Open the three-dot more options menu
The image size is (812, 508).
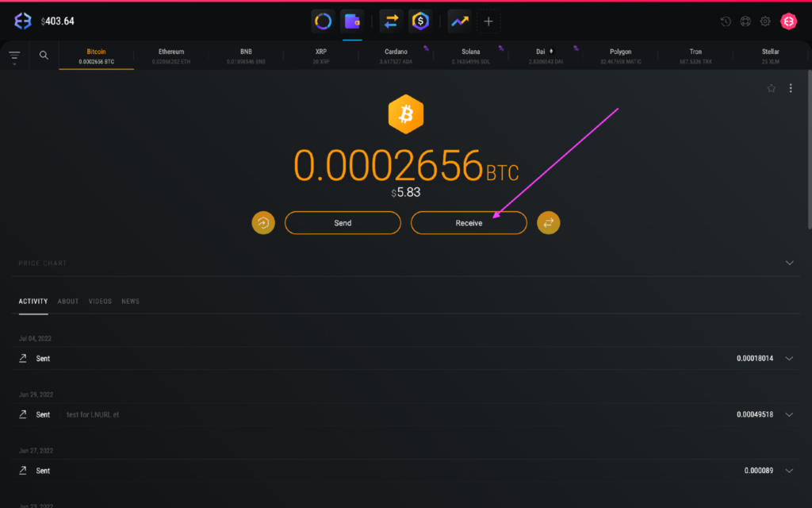tap(791, 88)
